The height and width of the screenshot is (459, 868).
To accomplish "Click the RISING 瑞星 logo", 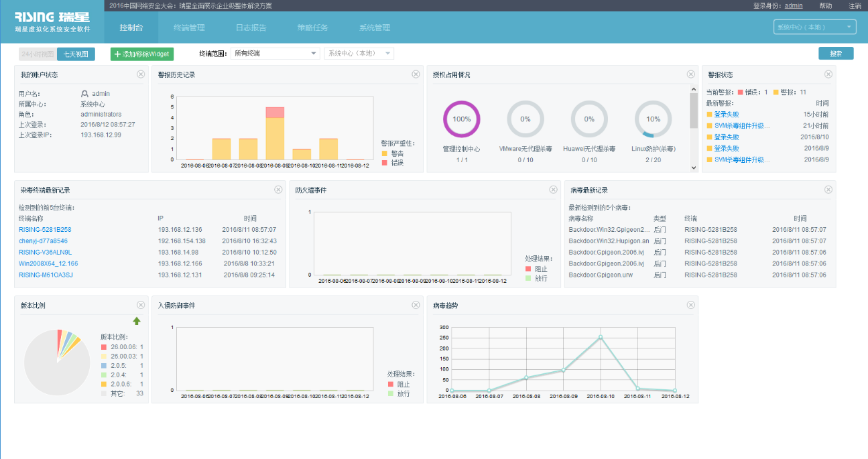I will [52, 17].
